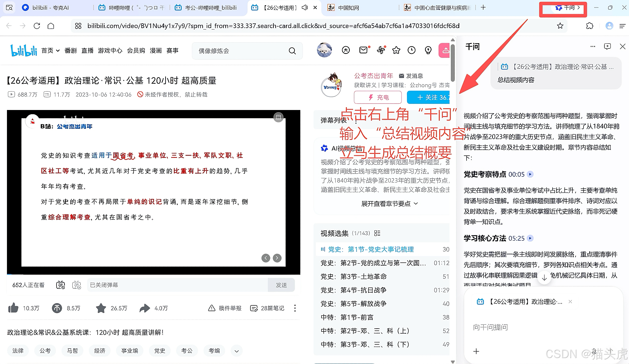The height and width of the screenshot is (364, 629).
Task: Open bilibili user avatar menu
Action: (x=324, y=50)
